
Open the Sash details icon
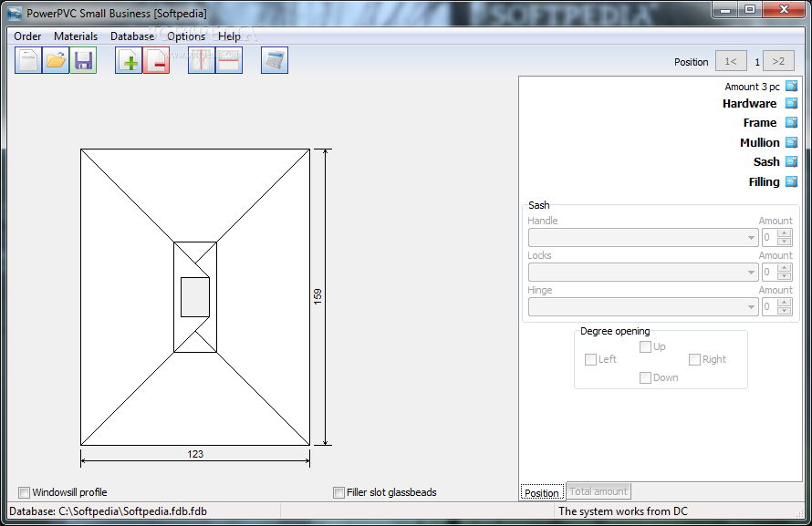[x=791, y=162]
